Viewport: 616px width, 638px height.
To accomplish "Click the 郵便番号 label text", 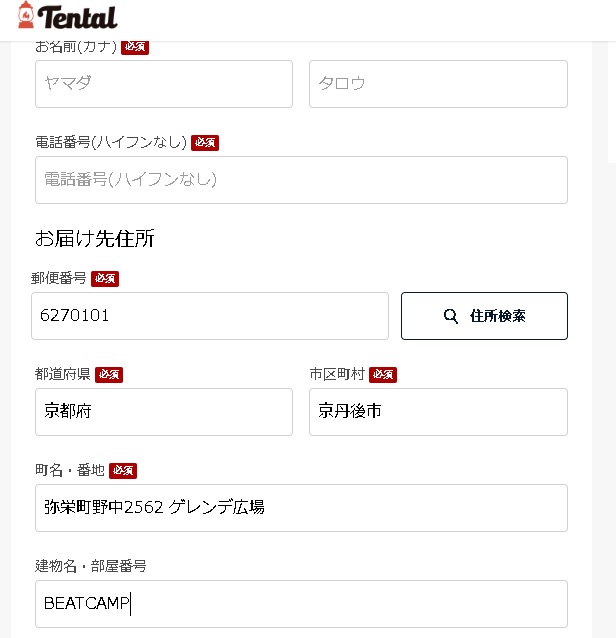I will (x=59, y=278).
